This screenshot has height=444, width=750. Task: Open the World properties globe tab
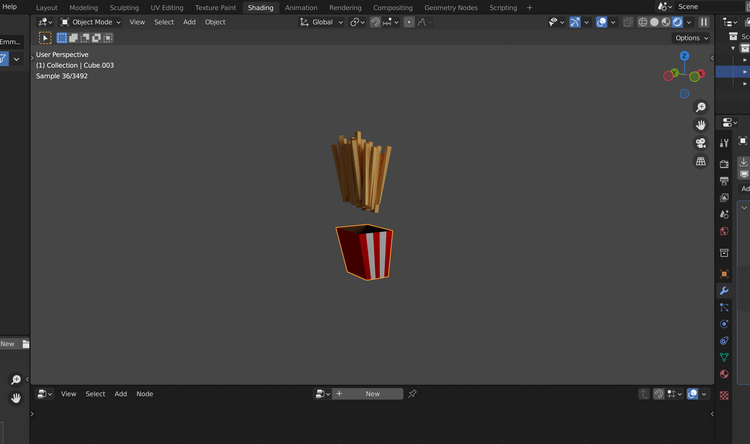pos(724,231)
